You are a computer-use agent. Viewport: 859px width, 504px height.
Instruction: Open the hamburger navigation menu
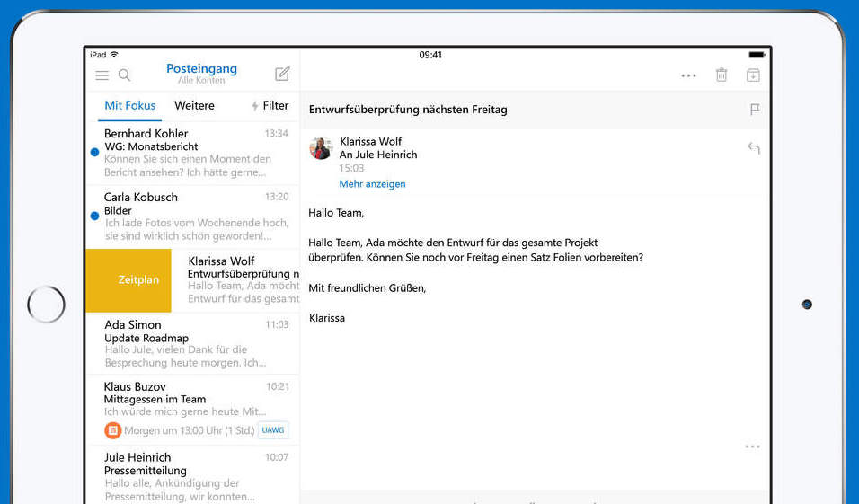point(102,75)
